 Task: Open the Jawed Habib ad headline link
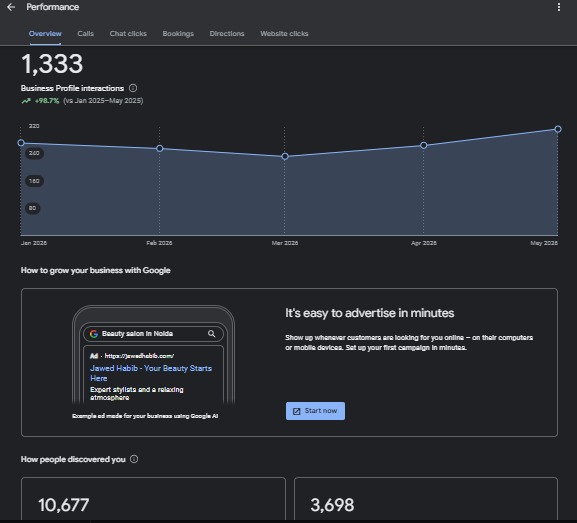point(151,373)
